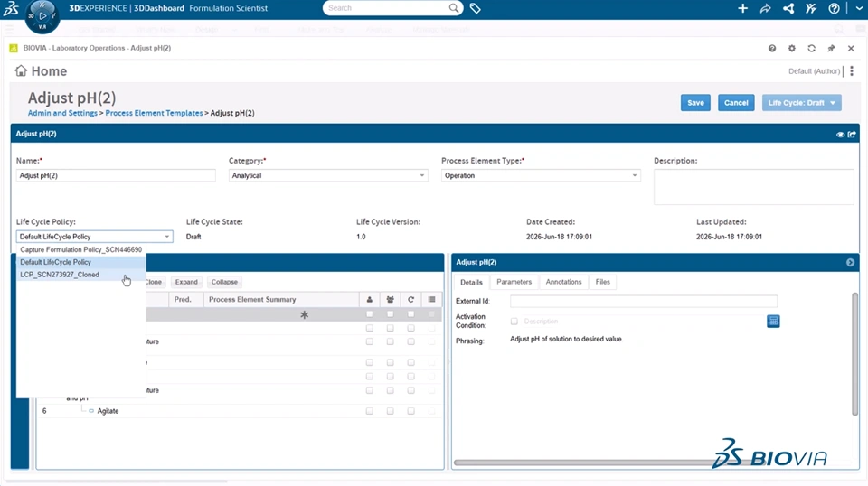Tick the Activation Condition checkbox

click(514, 322)
